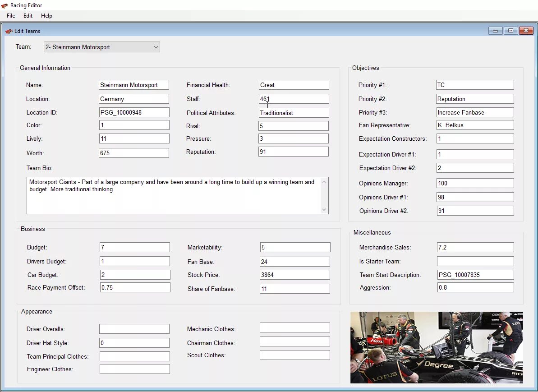The height and width of the screenshot is (392, 538).
Task: Open the Help menu
Action: (46, 15)
